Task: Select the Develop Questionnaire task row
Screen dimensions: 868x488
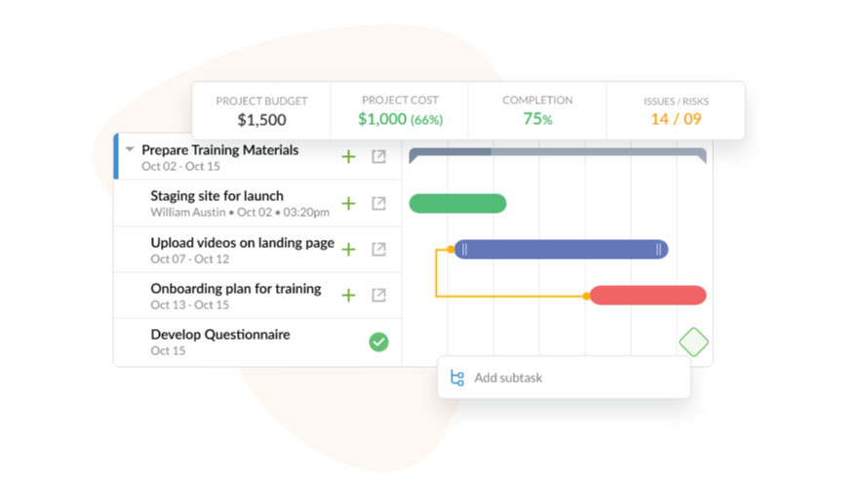Action: pyautogui.click(x=220, y=342)
